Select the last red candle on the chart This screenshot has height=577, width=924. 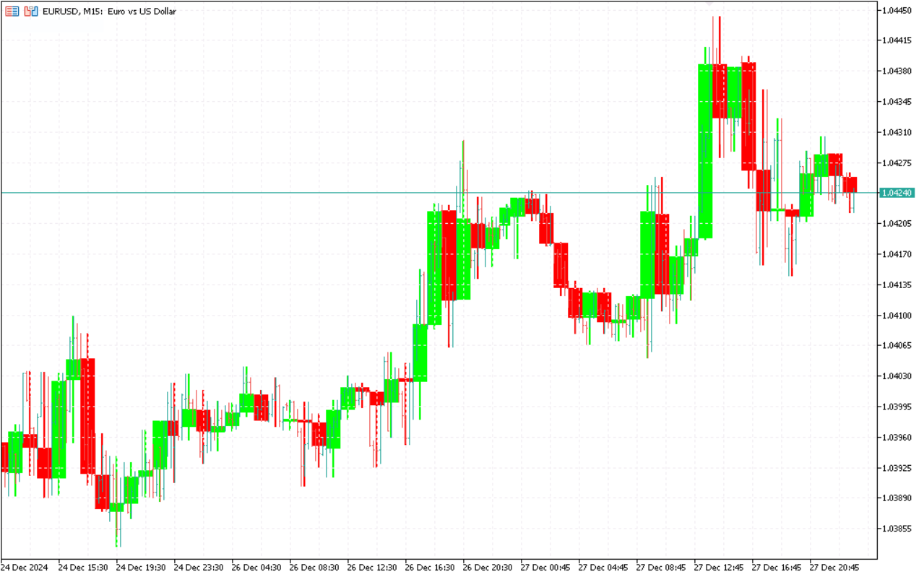(850, 185)
